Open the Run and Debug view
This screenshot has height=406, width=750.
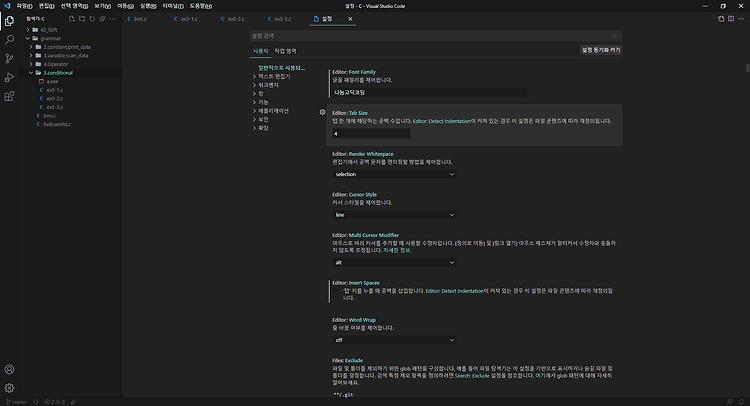pos(9,77)
